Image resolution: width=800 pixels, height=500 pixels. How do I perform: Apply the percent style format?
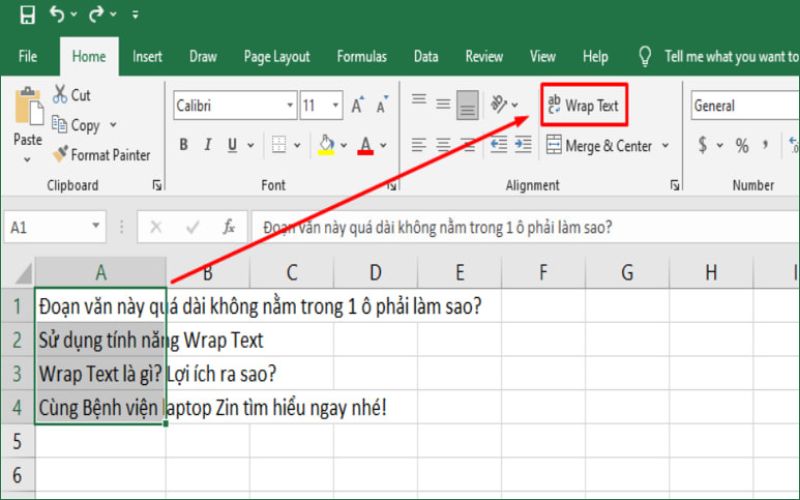pos(742,146)
